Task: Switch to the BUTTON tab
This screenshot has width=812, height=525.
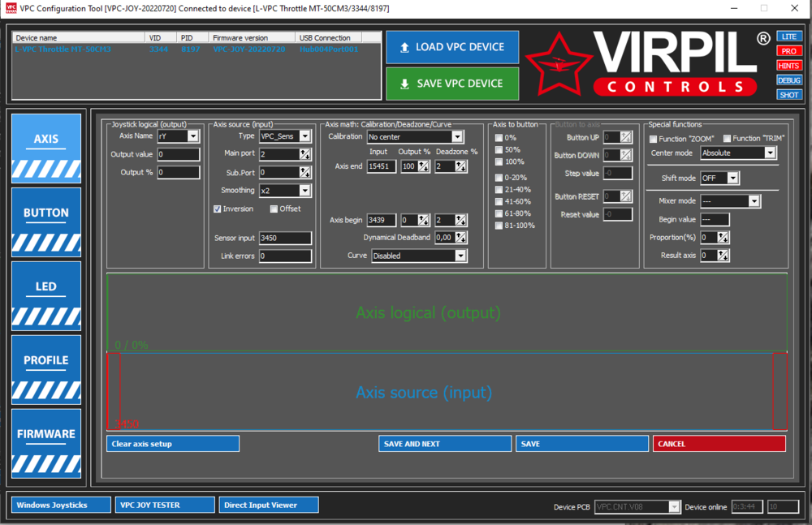Action: 46,222
